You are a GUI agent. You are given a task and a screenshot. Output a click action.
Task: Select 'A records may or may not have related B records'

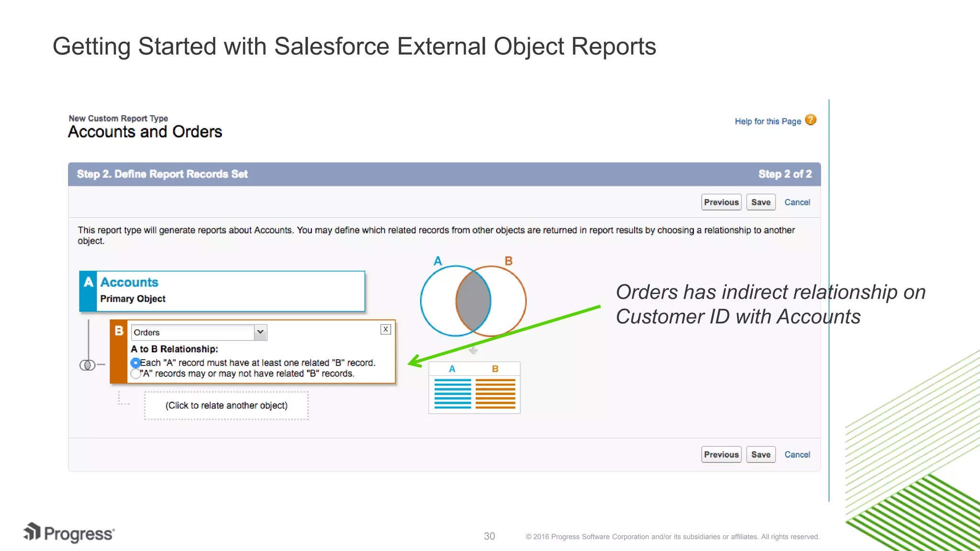(x=135, y=374)
